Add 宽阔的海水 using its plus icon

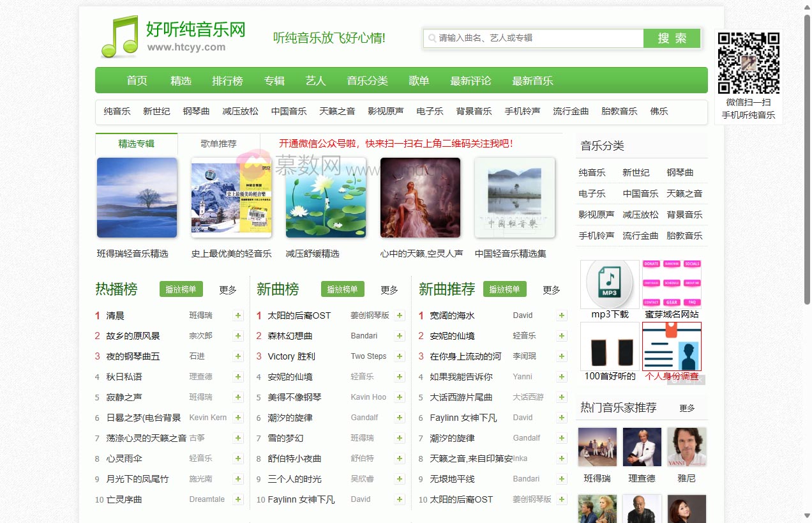pyautogui.click(x=561, y=315)
